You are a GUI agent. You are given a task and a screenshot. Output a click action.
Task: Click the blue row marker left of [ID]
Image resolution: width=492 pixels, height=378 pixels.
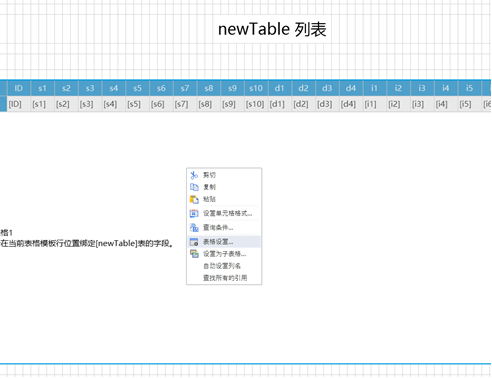click(3, 104)
